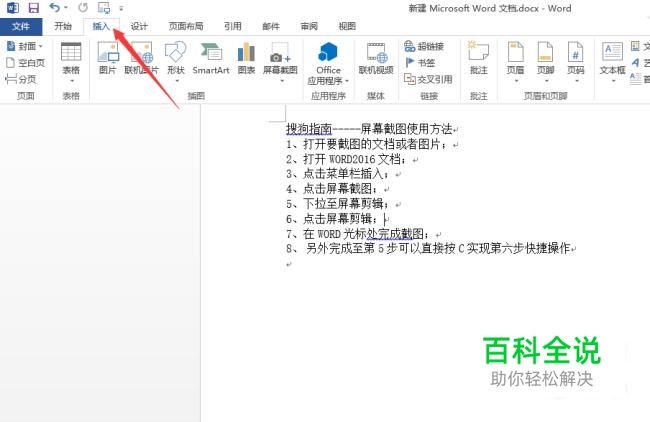
Task: Open the 形状 shapes gallery
Action: (176, 62)
